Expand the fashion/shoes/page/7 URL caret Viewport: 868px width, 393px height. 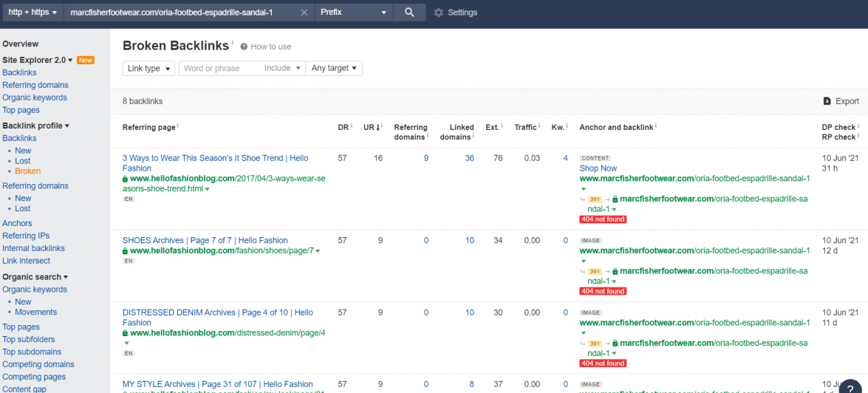click(317, 250)
